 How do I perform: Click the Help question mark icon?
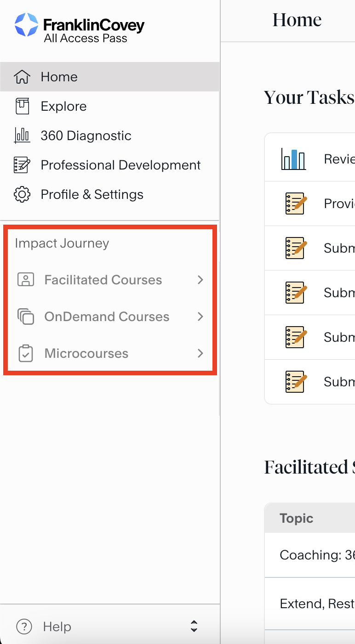point(24,626)
